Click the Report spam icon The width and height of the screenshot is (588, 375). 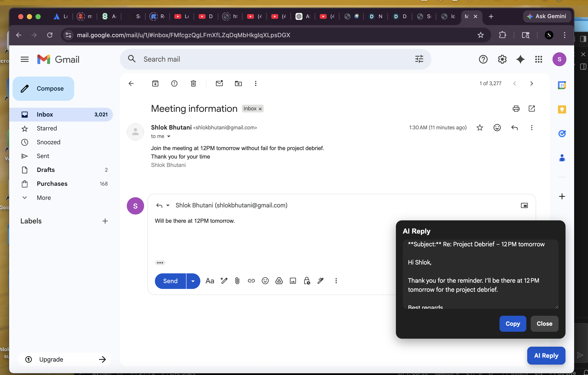(x=174, y=83)
